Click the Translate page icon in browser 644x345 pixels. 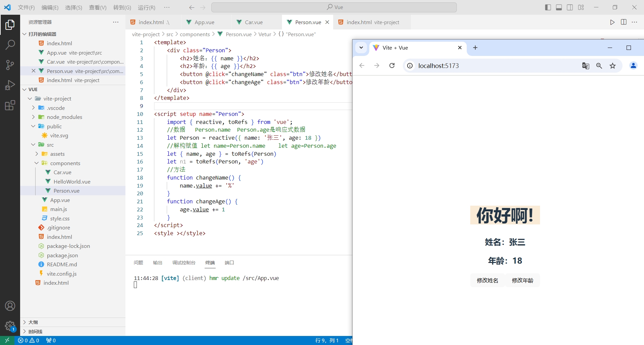tap(586, 66)
